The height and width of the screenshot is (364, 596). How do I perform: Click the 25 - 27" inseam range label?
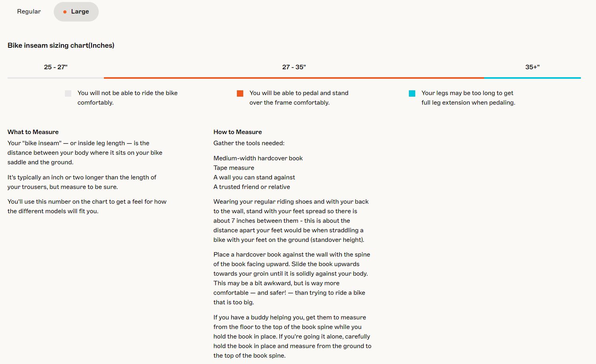pyautogui.click(x=56, y=67)
